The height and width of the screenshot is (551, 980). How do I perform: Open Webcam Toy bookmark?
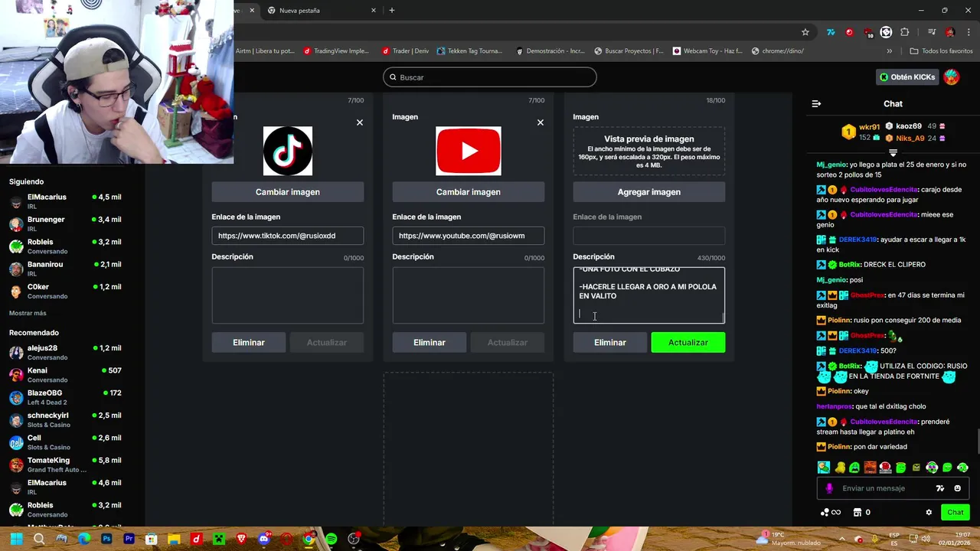tap(707, 51)
